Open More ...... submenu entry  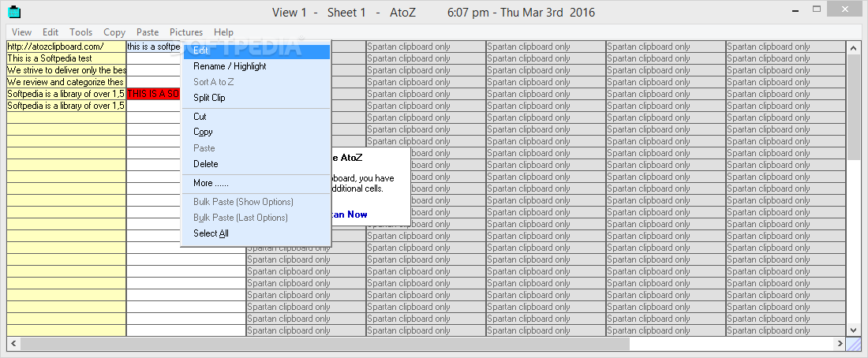point(256,183)
